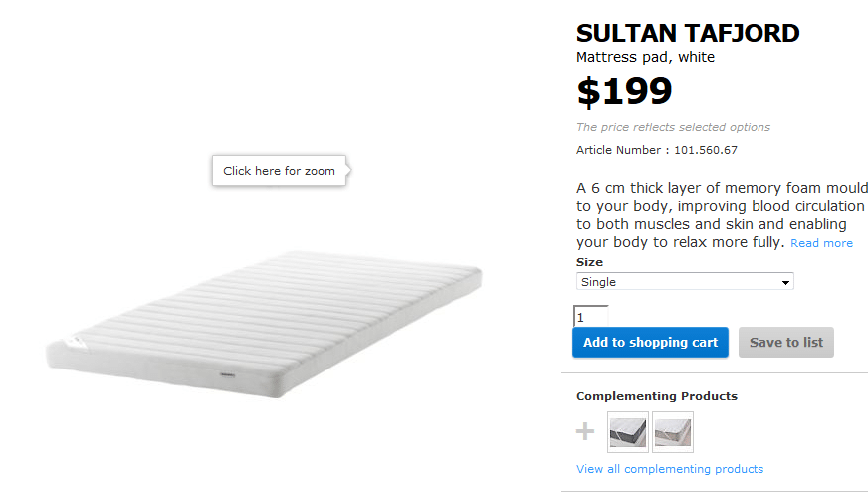Click the arrow on the Size dropdown
Viewport: 868px width, 492px height.
click(785, 282)
